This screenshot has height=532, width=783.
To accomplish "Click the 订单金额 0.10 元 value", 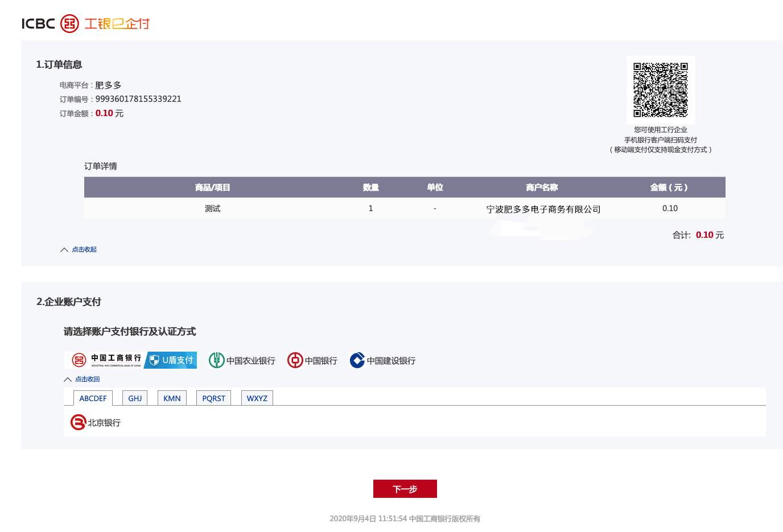I will click(109, 113).
